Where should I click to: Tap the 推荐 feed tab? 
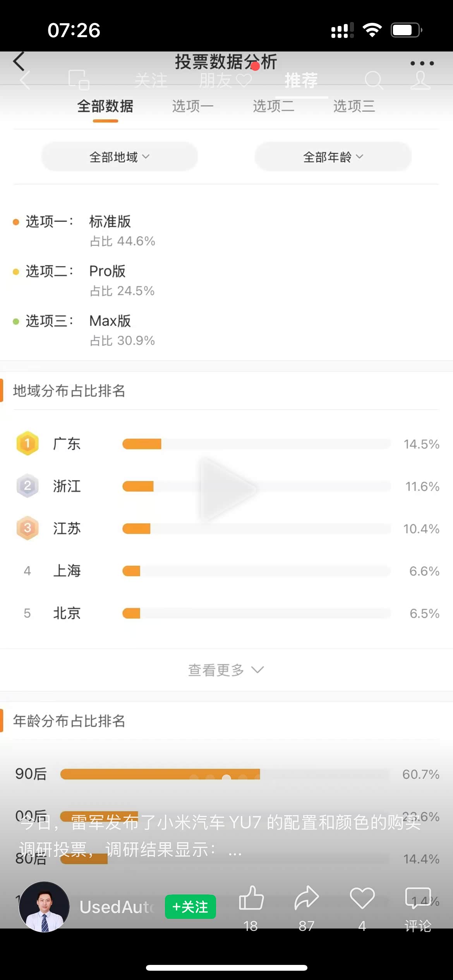pos(301,81)
